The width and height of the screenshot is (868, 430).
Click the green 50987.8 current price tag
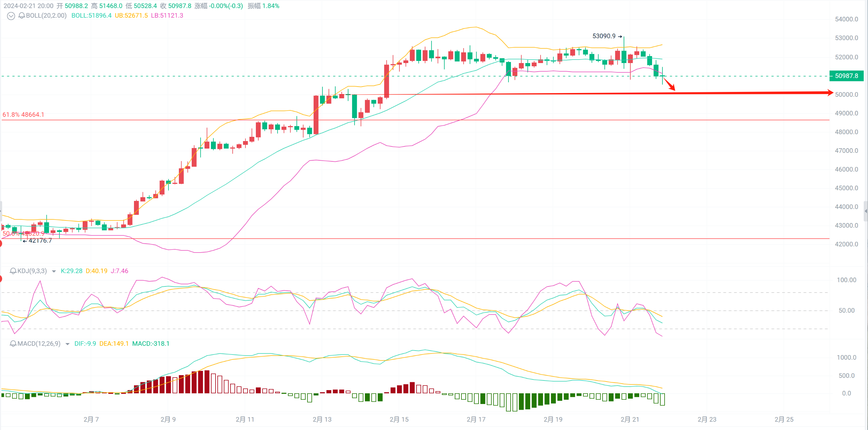[846, 76]
